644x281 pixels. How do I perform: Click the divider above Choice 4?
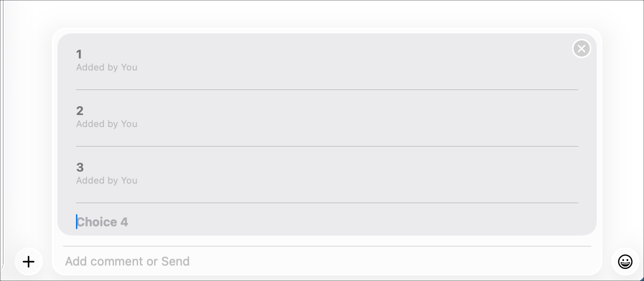pyautogui.click(x=327, y=203)
